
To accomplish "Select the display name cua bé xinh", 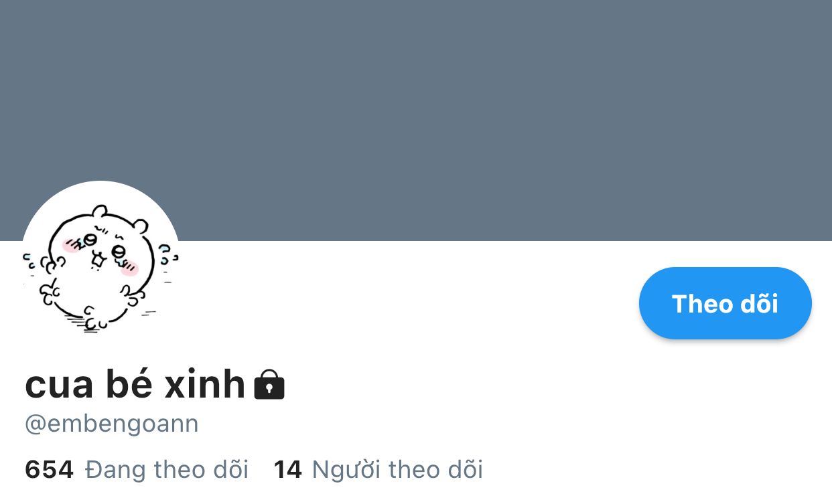I will 135,384.
